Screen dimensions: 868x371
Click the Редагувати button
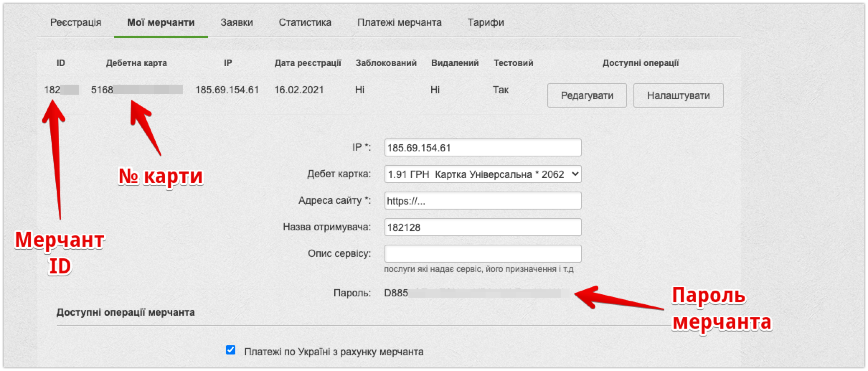tap(587, 95)
